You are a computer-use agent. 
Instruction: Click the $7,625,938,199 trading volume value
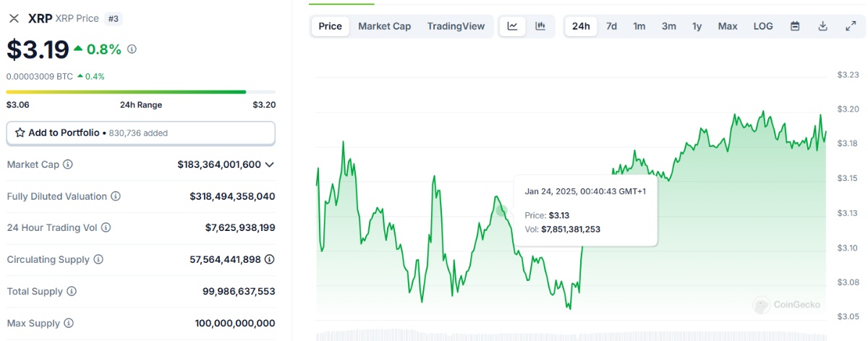pyautogui.click(x=240, y=227)
